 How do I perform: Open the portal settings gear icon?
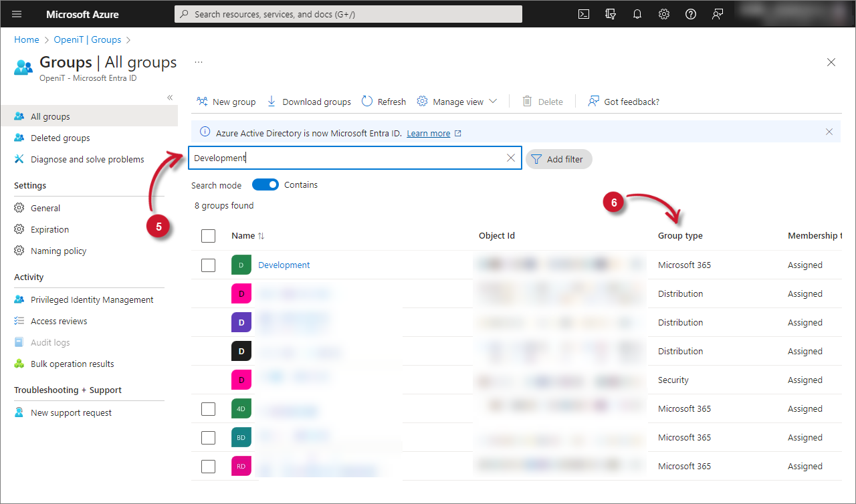point(663,13)
